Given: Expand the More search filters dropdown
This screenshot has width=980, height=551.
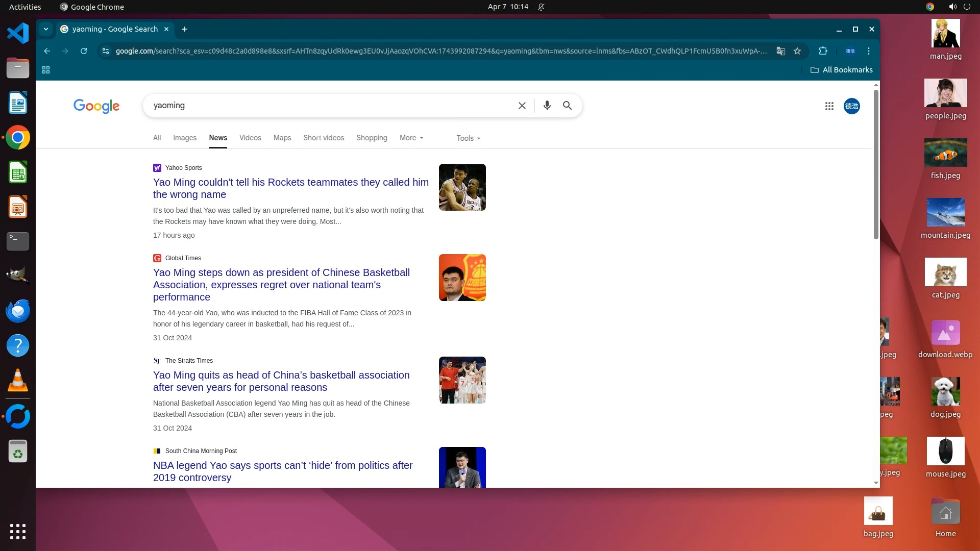Looking at the screenshot, I should pos(411,138).
